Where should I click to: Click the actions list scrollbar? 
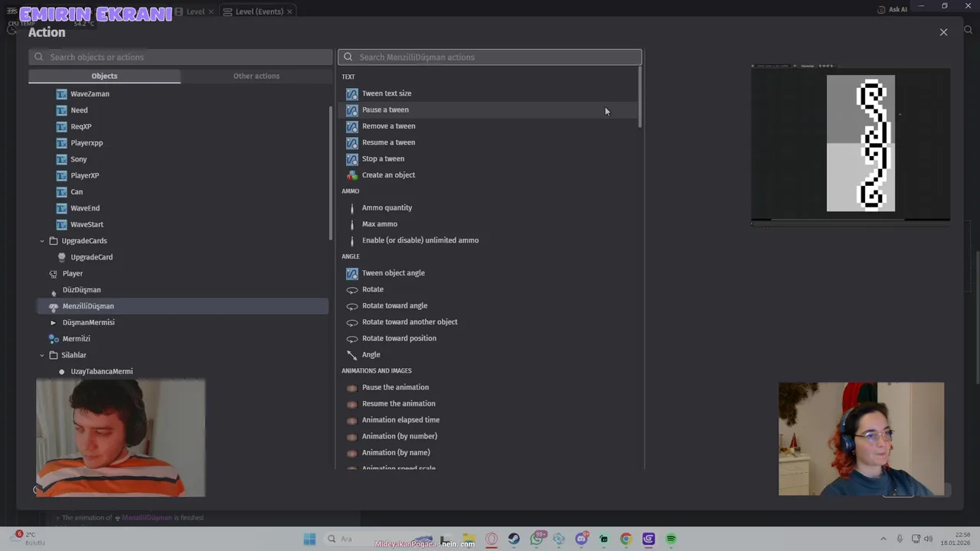pos(640,97)
